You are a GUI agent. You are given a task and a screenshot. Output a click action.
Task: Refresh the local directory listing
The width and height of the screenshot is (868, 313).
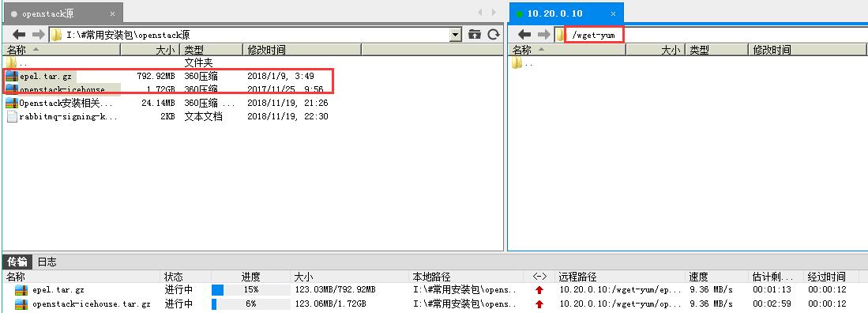(494, 34)
